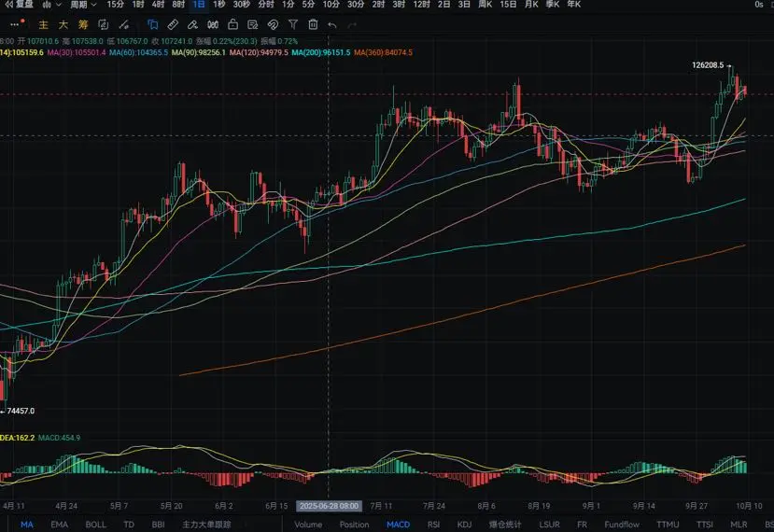Image resolution: width=774 pixels, height=532 pixels.
Task: Toggle the TTSI sub-indicator
Action: [x=704, y=525]
